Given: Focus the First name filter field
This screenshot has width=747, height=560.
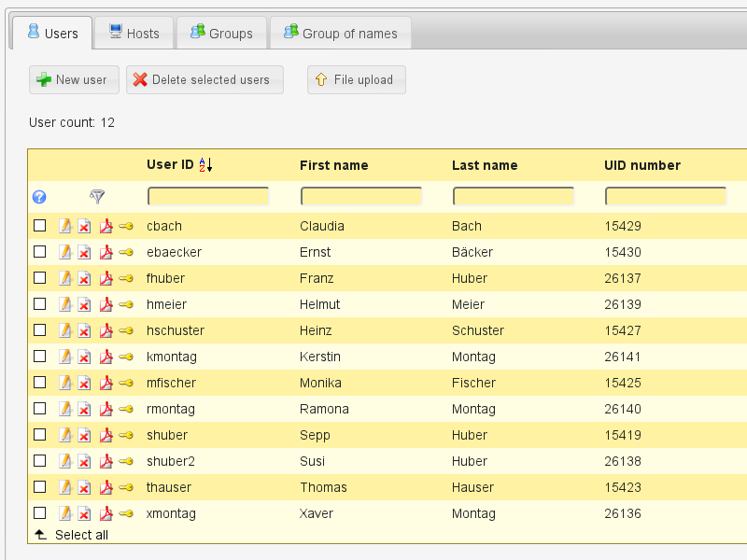Looking at the screenshot, I should pos(361,196).
